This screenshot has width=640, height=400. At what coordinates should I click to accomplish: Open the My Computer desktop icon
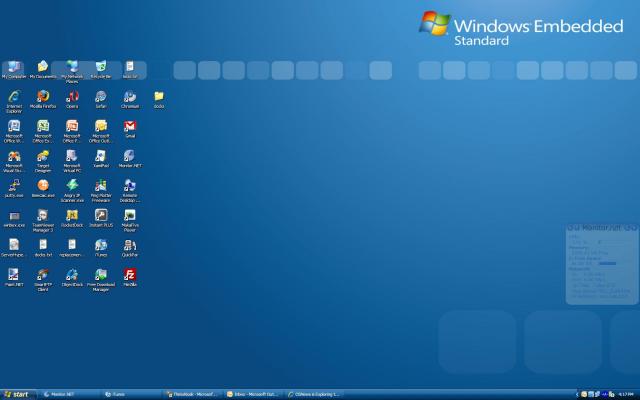[14, 69]
